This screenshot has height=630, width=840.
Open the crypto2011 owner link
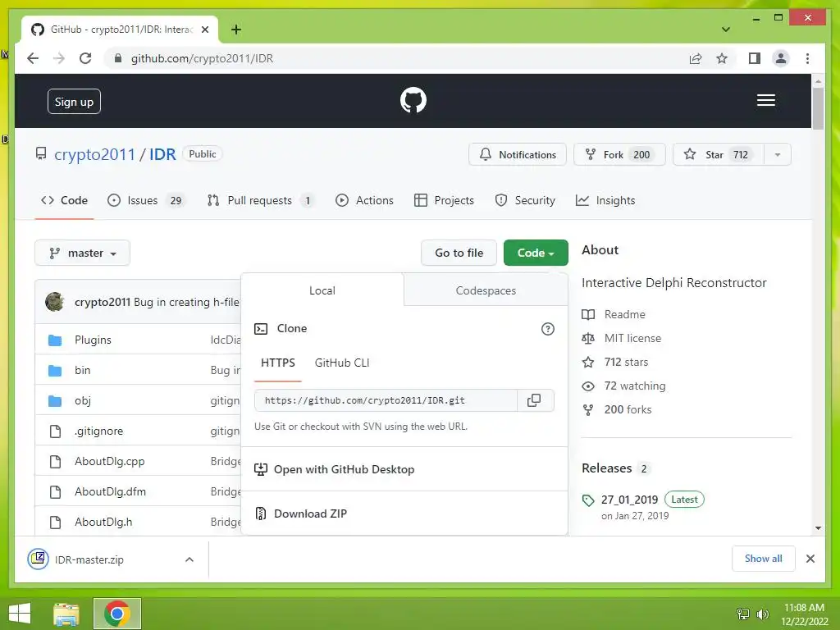point(94,154)
